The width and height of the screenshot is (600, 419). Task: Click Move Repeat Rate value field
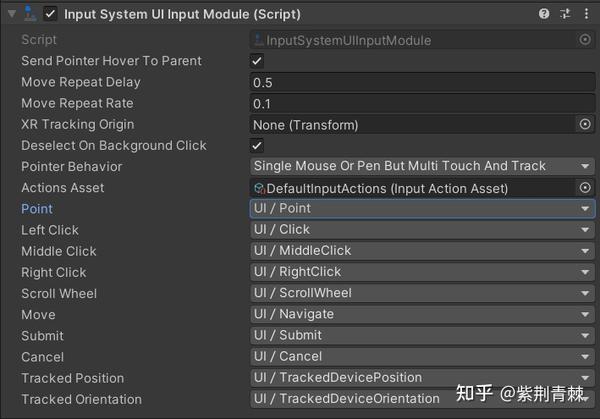coord(422,103)
